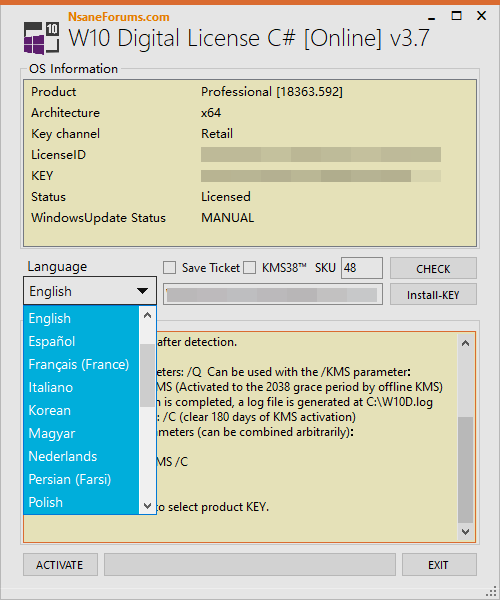The width and height of the screenshot is (500, 600).
Task: Click the W10 Digital License app logo
Action: [41, 38]
